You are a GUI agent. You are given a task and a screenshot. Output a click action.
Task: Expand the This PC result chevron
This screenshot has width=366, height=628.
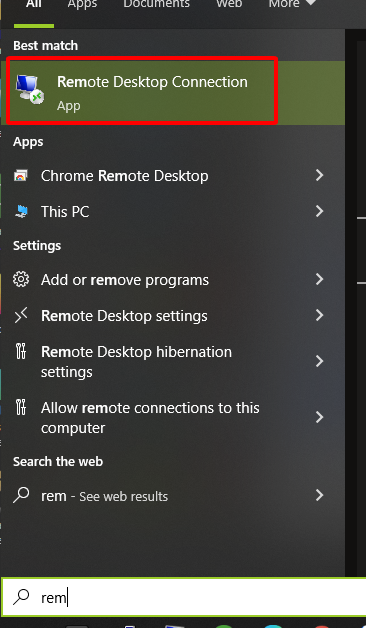click(x=319, y=211)
